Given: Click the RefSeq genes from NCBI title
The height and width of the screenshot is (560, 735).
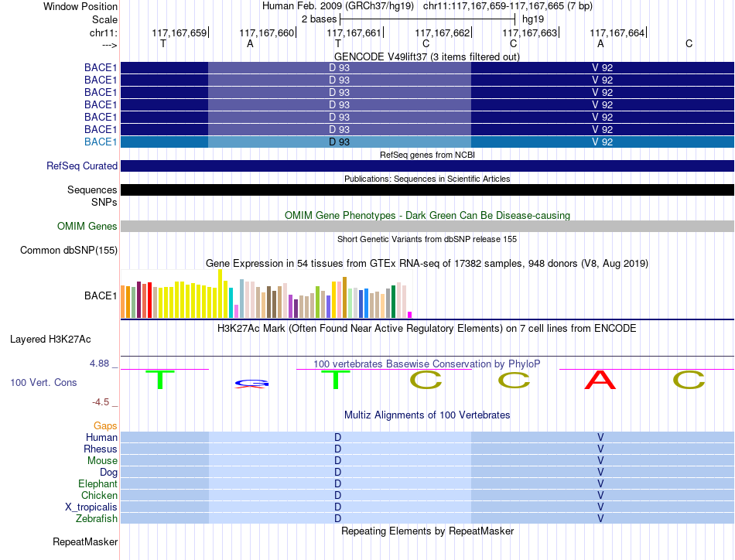Looking at the screenshot, I should tap(427, 155).
